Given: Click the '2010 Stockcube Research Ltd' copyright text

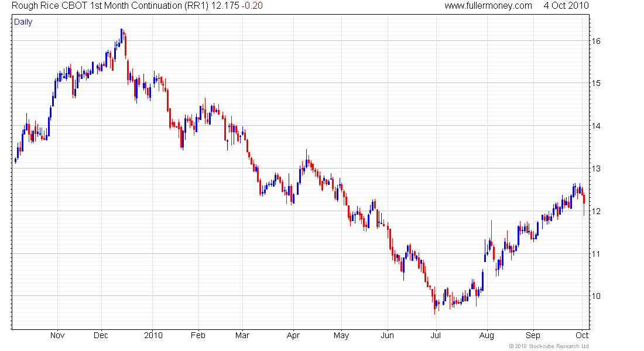Looking at the screenshot, I should click(549, 346).
